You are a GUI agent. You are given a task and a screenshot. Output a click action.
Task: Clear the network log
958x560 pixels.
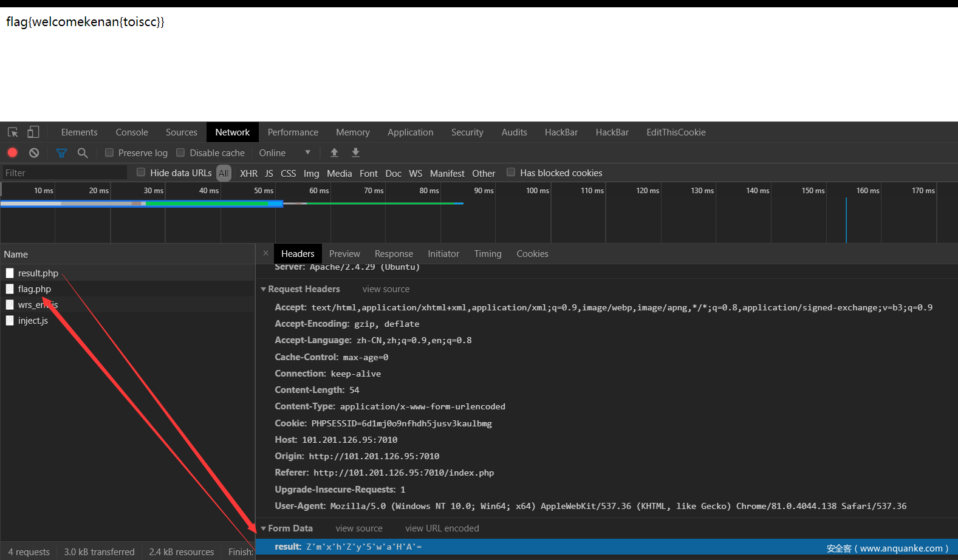[x=34, y=153]
